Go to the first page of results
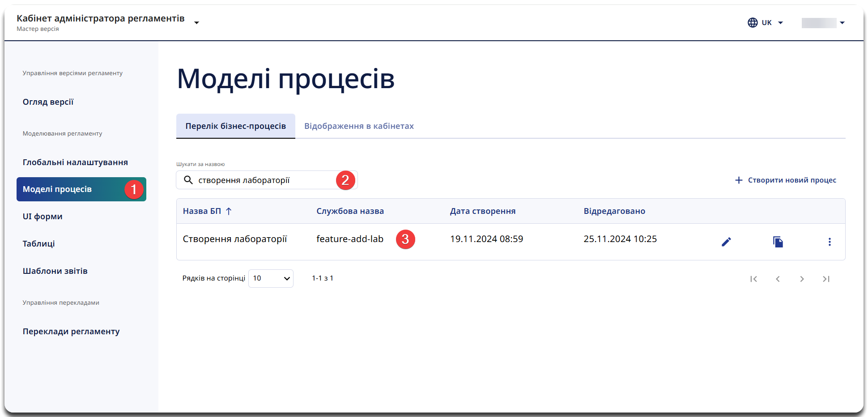The width and height of the screenshot is (868, 417). tap(753, 279)
